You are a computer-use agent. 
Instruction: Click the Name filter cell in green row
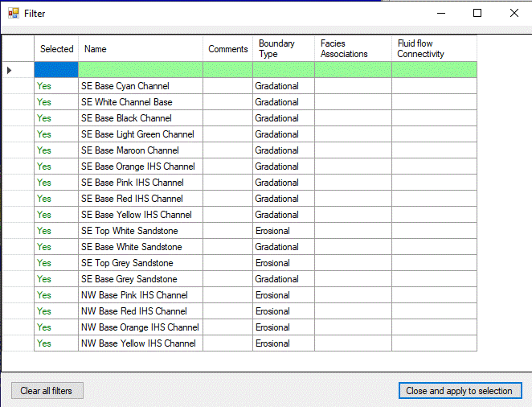point(140,70)
